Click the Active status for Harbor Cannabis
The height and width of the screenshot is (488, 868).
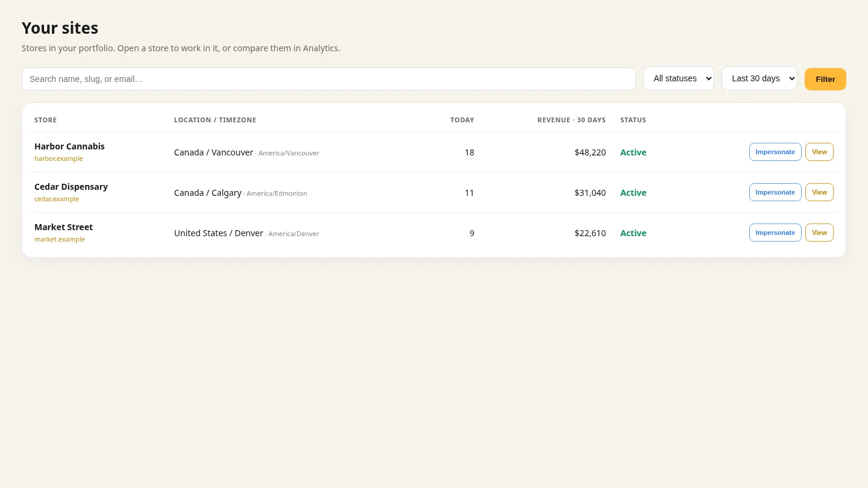click(633, 152)
